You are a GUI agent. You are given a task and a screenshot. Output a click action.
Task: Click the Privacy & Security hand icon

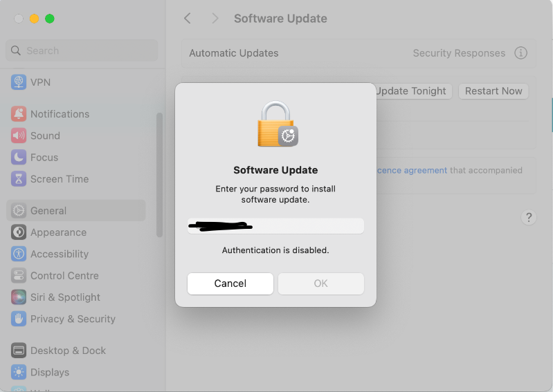pos(19,319)
